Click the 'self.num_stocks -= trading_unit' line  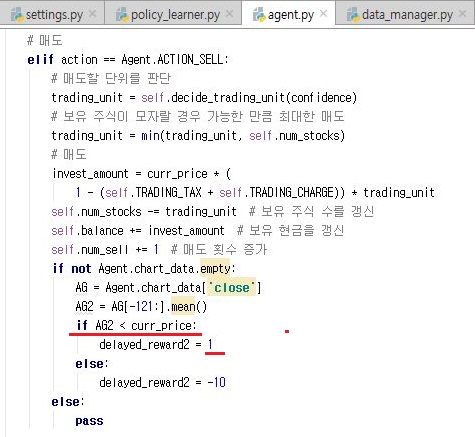pos(144,212)
